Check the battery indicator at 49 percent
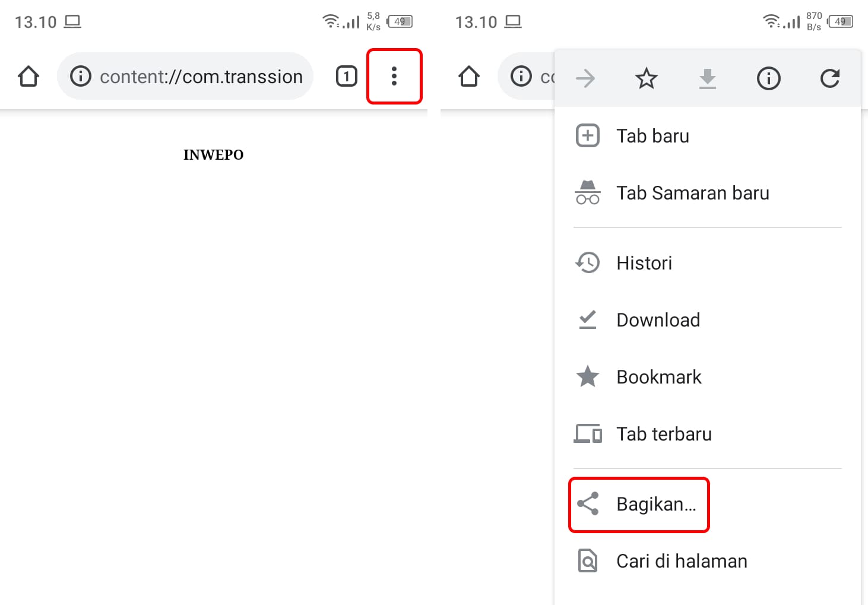 400,21
